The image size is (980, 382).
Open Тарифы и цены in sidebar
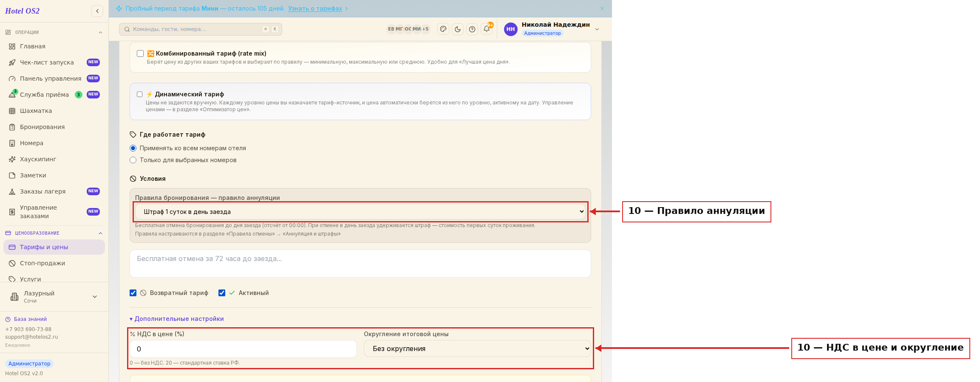[x=54, y=247]
